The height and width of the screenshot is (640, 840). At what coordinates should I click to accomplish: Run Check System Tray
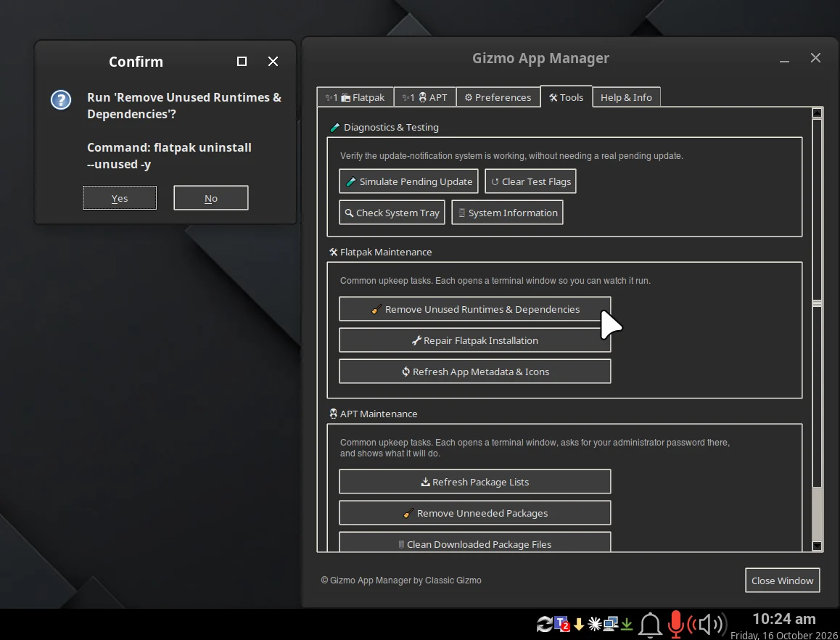tap(392, 213)
